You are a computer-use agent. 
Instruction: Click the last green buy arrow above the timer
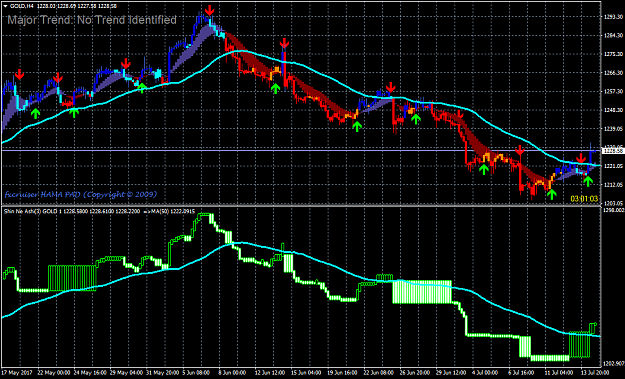[588, 181]
